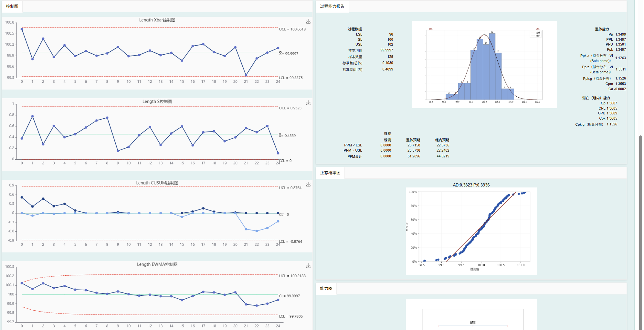Viewport: 644px width, 330px height.
Task: Click the Ca -0.0002 entry
Action: coord(617,89)
